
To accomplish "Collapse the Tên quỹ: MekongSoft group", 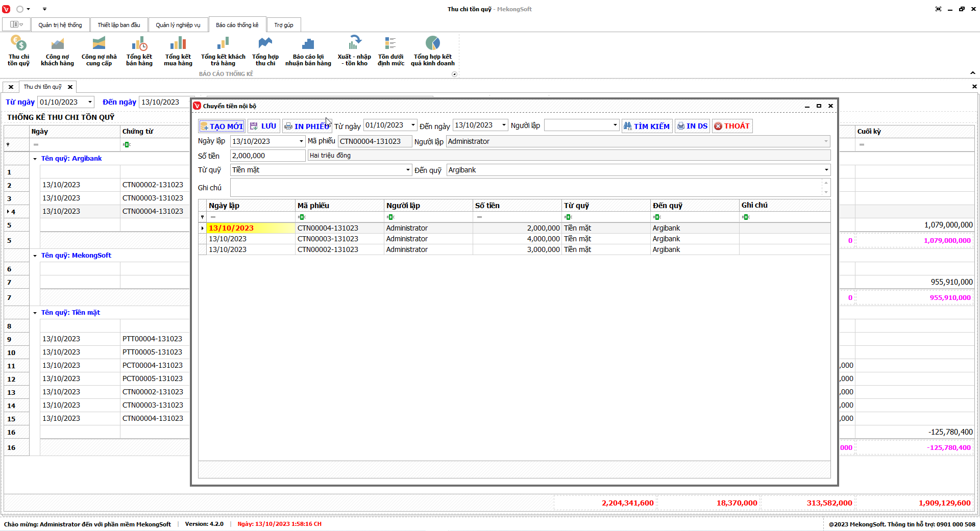I will click(35, 256).
